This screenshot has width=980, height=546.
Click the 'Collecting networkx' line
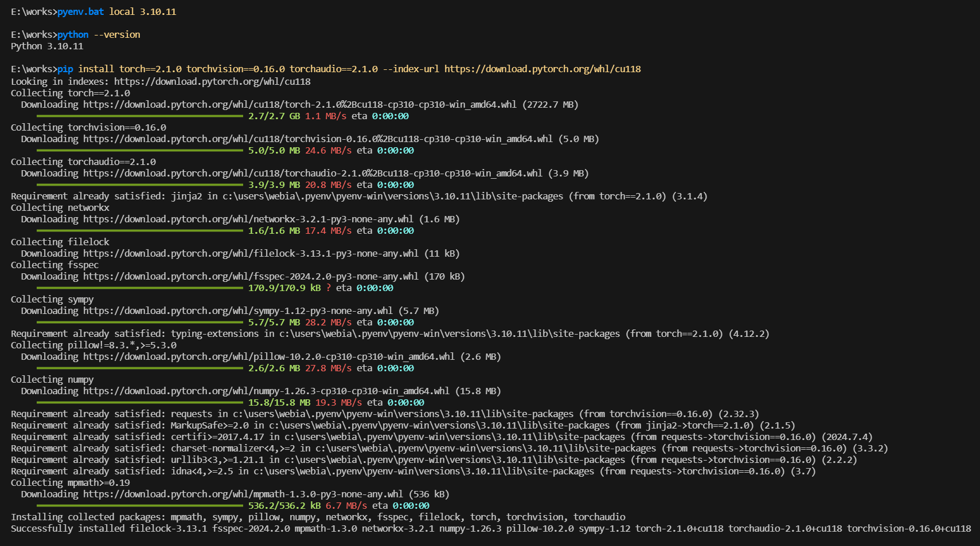(60, 207)
